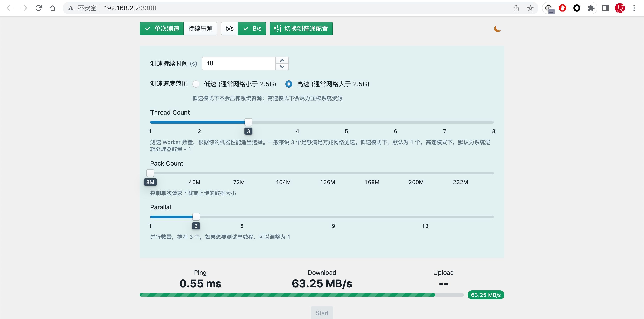The image size is (644, 319).
Task: Toggle dark mode with the moon icon
Action: (x=497, y=29)
